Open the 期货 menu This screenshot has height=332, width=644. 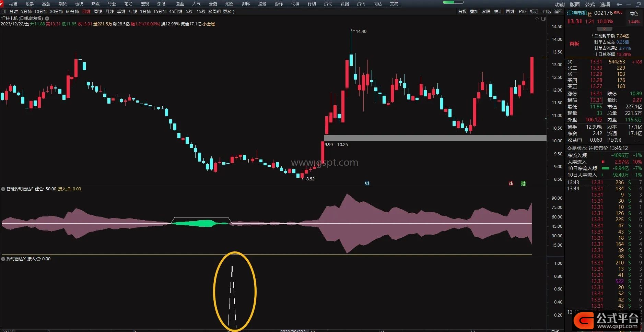click(x=62, y=4)
